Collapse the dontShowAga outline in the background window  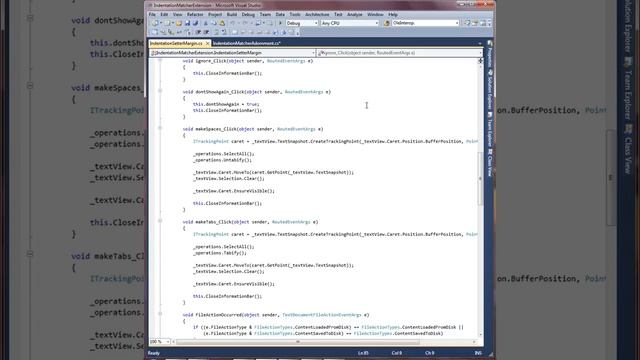[30, 18]
